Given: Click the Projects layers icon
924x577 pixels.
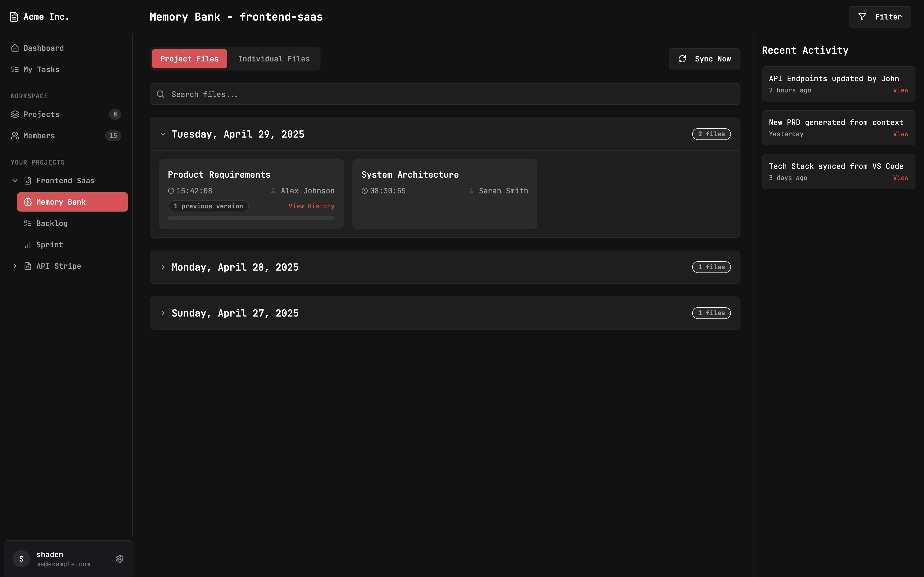Looking at the screenshot, I should click(15, 115).
